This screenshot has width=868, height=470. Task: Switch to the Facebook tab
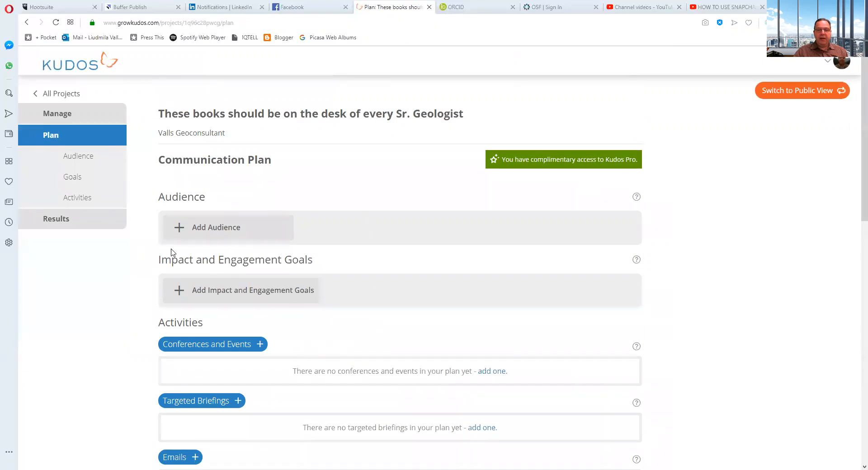tap(310, 7)
